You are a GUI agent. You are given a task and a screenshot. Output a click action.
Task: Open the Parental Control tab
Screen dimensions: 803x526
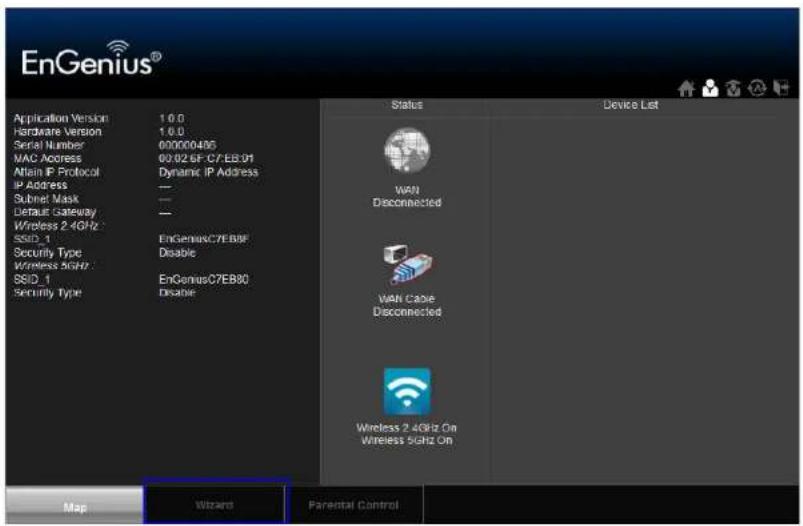pos(353,505)
